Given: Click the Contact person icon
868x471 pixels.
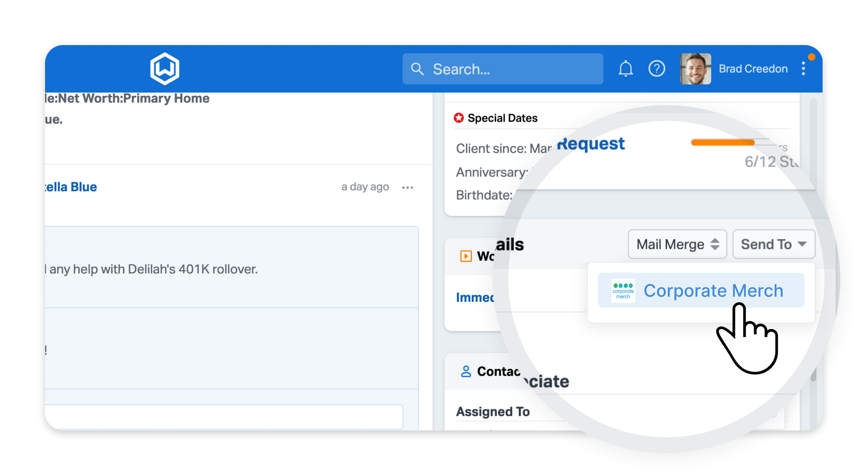Looking at the screenshot, I should 466,371.
